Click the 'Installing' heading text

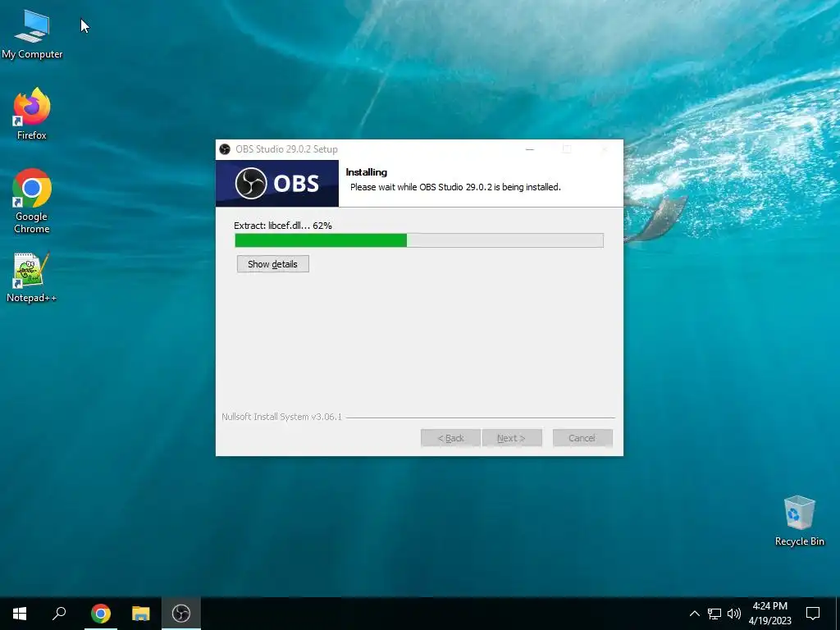tap(367, 172)
